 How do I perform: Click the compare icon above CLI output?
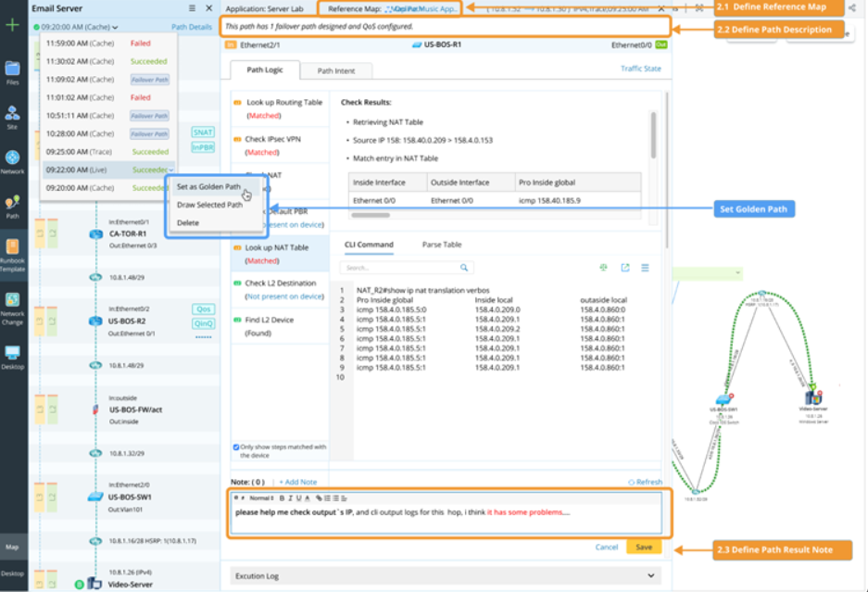603,268
